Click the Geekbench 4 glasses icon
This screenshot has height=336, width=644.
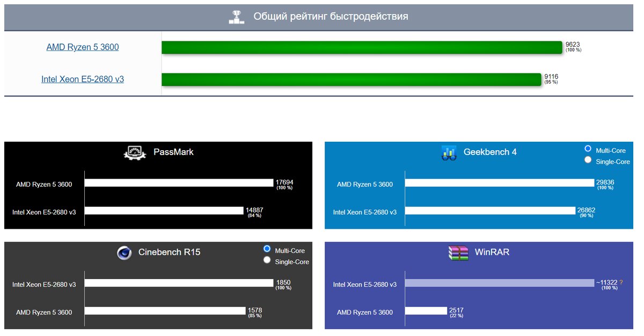point(449,152)
